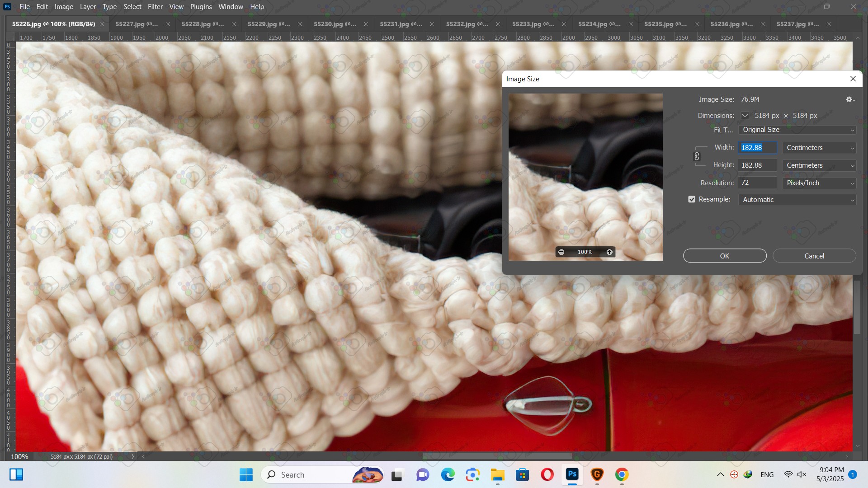Viewport: 868px width, 488px height.
Task: Open the ENG language switcher
Action: point(767,474)
